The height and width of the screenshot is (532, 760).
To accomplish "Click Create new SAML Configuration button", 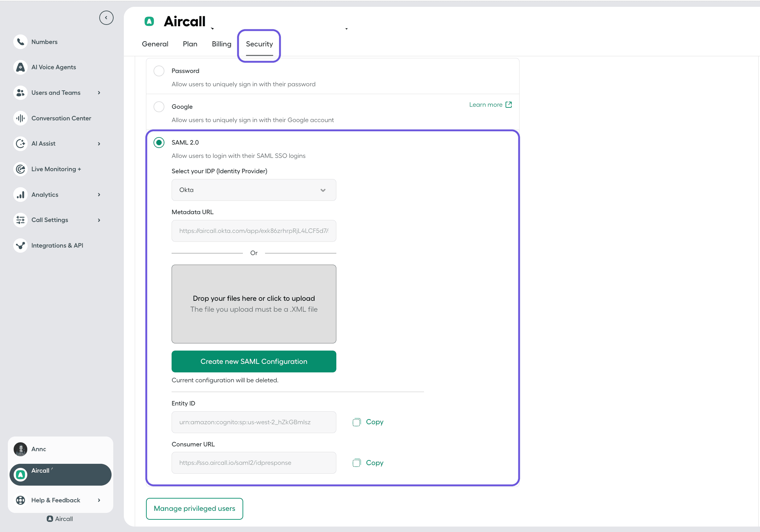I will point(254,361).
